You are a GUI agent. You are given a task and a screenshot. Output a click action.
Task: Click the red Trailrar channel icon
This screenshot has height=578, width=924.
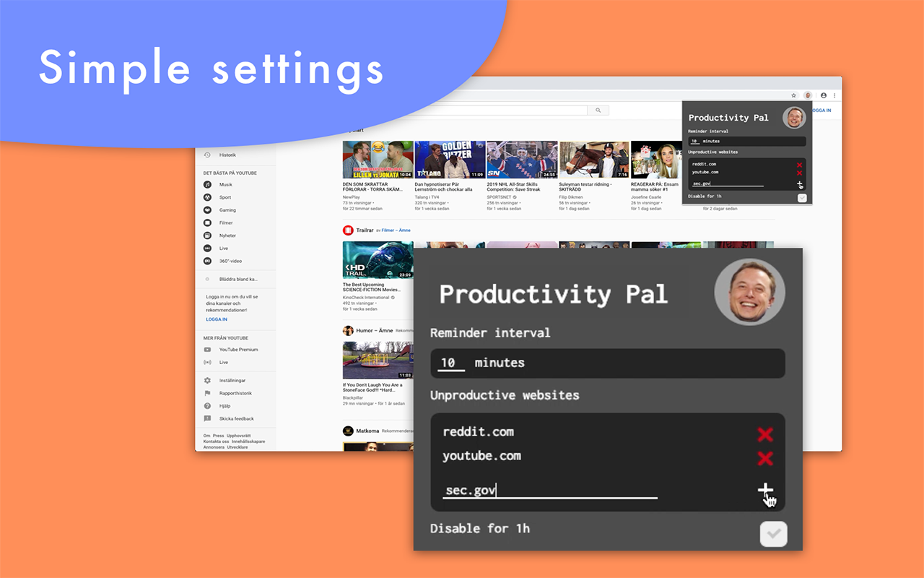coord(348,230)
